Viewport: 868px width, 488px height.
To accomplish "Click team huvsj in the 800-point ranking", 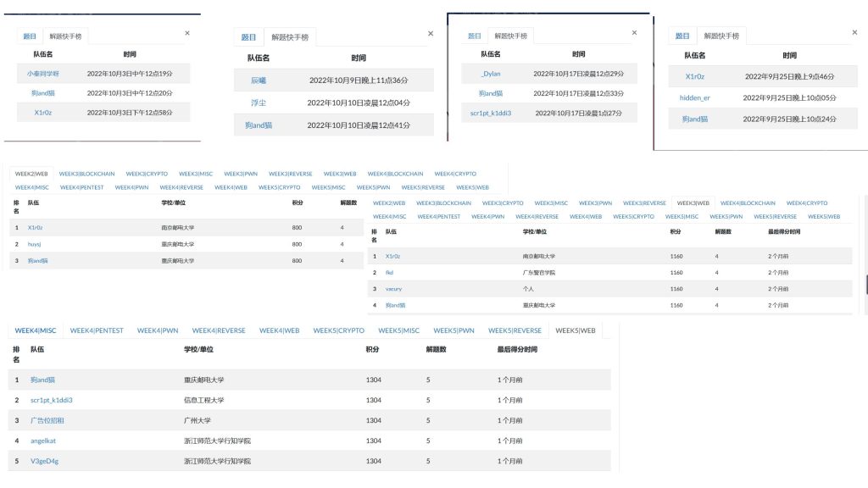I will tap(35, 244).
